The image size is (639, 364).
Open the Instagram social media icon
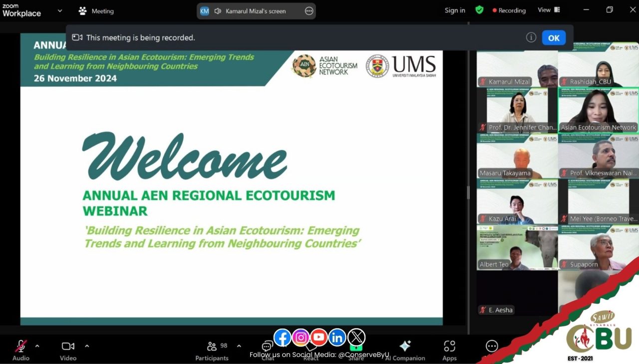coord(301,338)
